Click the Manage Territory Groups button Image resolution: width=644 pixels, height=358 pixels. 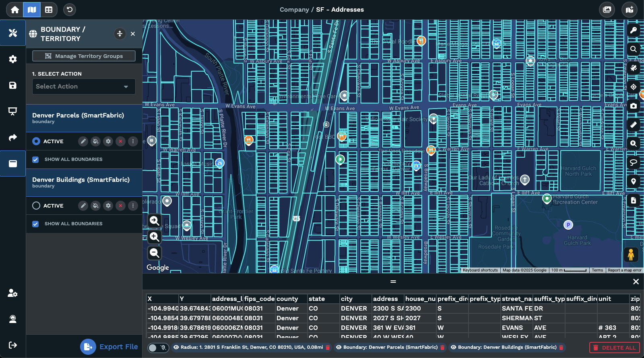[84, 56]
